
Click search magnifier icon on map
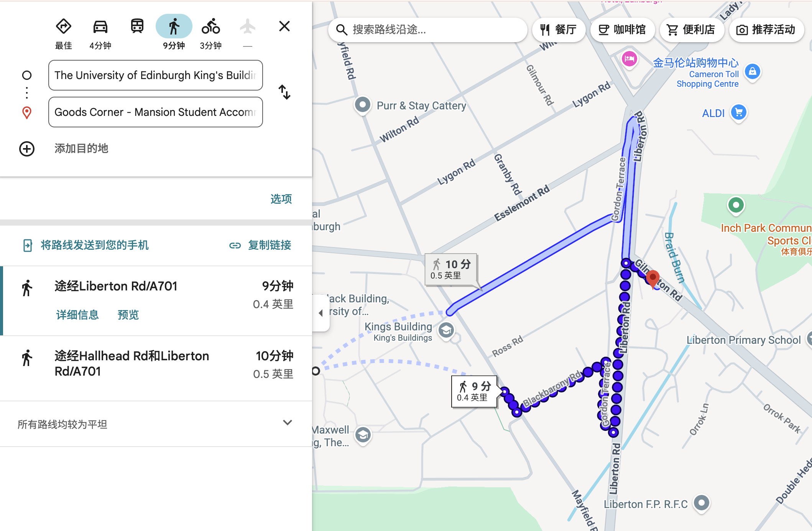click(x=341, y=30)
